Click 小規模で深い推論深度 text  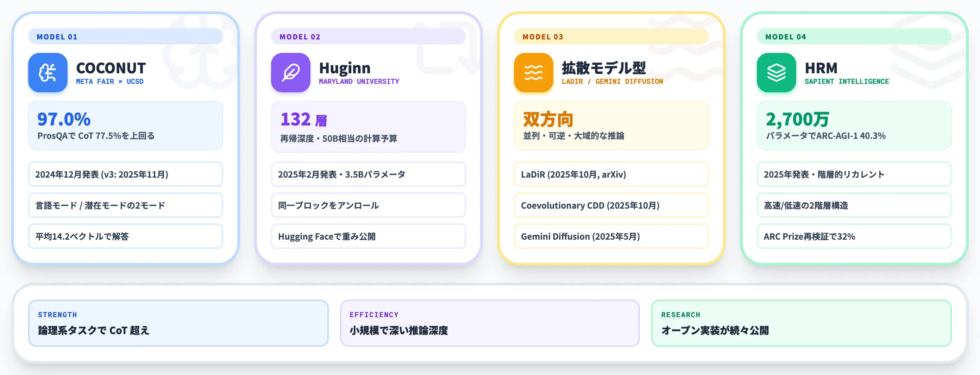click(x=399, y=331)
